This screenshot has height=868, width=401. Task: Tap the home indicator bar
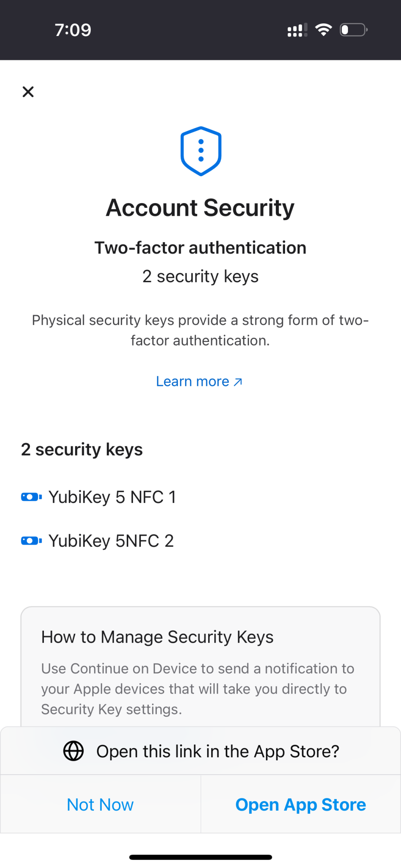pos(201,857)
